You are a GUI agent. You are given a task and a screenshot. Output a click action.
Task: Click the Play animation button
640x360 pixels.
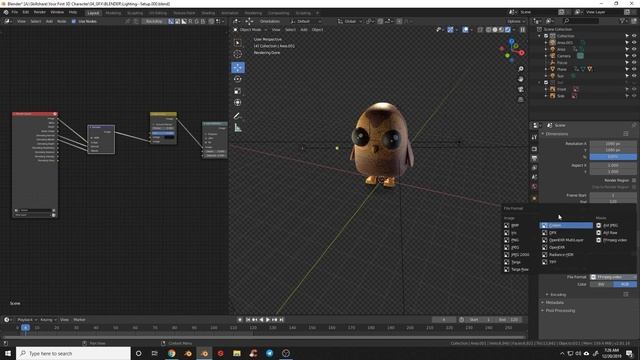pos(268,320)
